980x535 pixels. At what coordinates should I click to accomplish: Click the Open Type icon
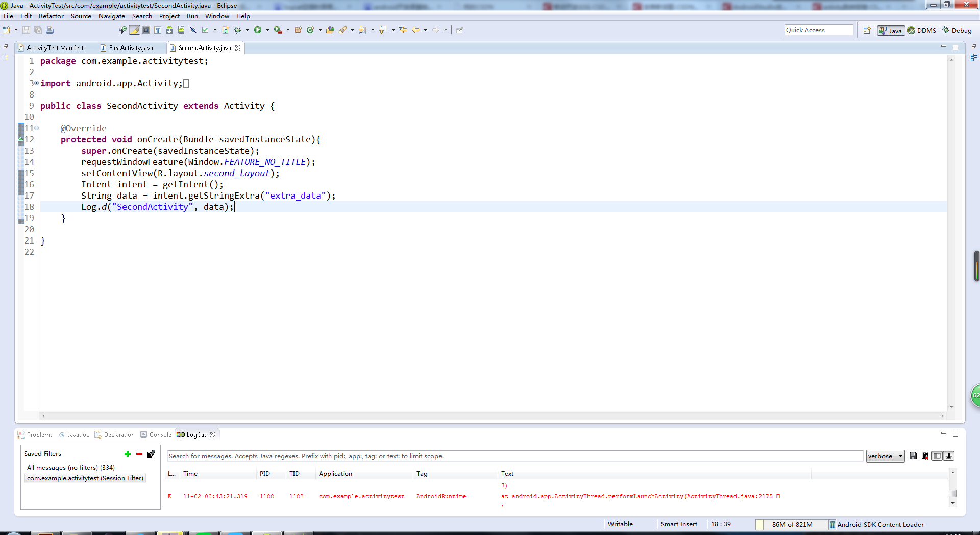pos(330,30)
